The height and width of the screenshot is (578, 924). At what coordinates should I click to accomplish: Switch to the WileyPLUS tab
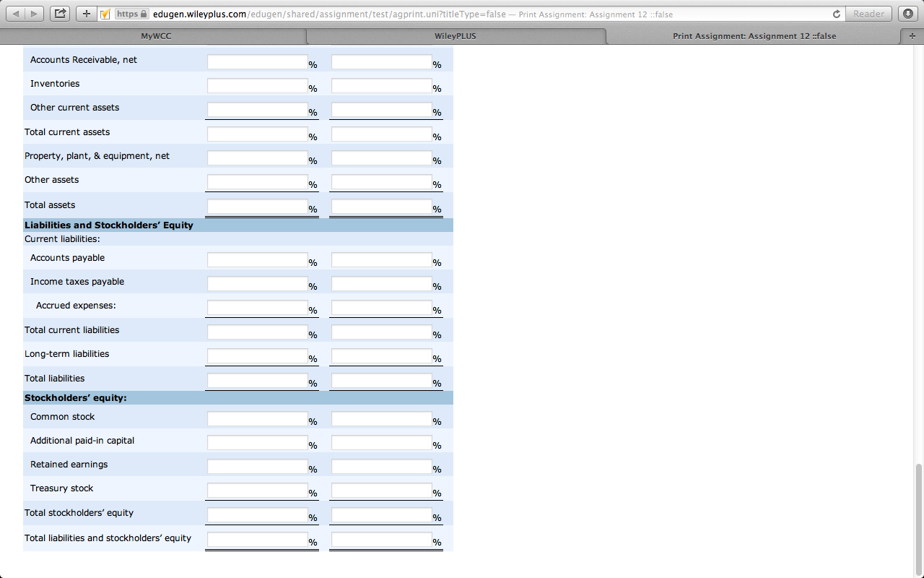(x=456, y=36)
